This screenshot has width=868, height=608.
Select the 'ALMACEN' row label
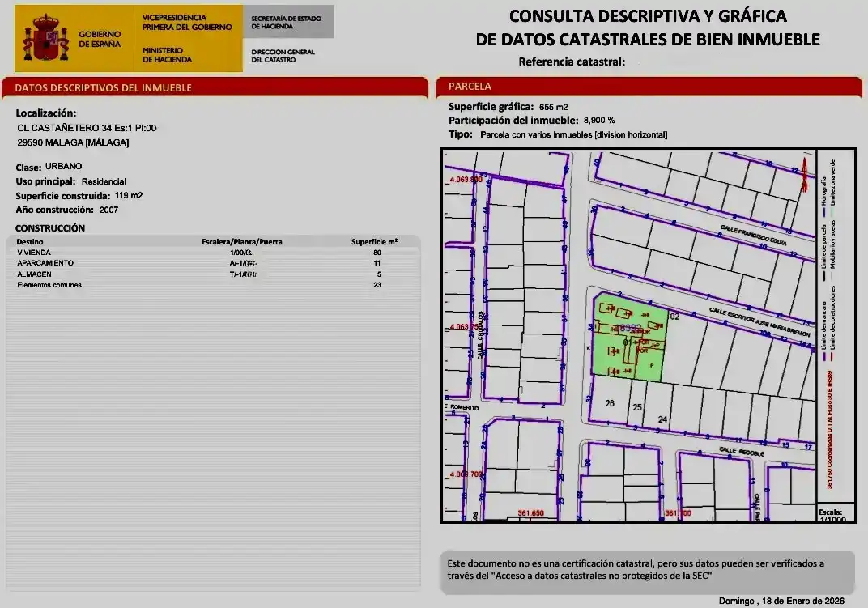coord(34,274)
